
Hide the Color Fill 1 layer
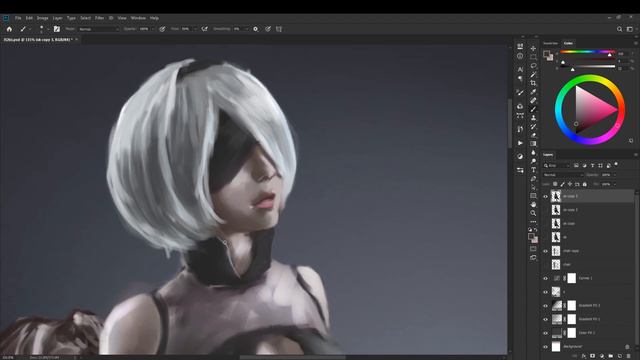tap(545, 333)
